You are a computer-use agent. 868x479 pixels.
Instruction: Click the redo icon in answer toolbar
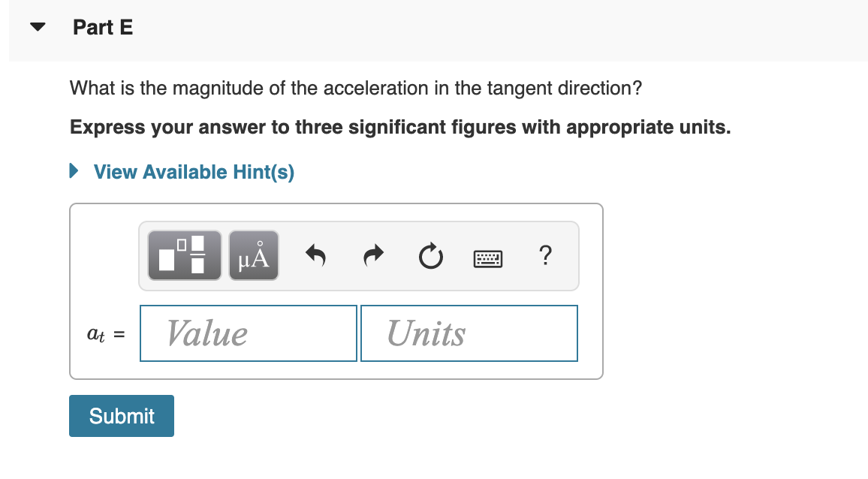click(373, 255)
